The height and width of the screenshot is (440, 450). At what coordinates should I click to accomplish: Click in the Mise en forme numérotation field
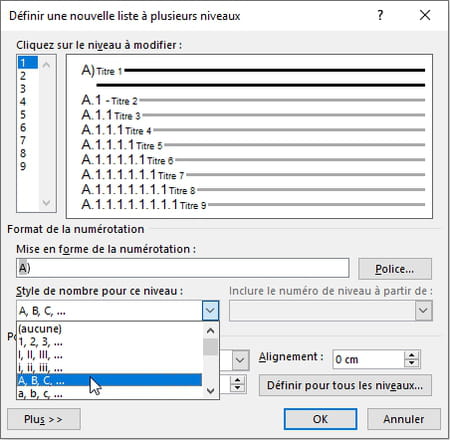coord(183,268)
